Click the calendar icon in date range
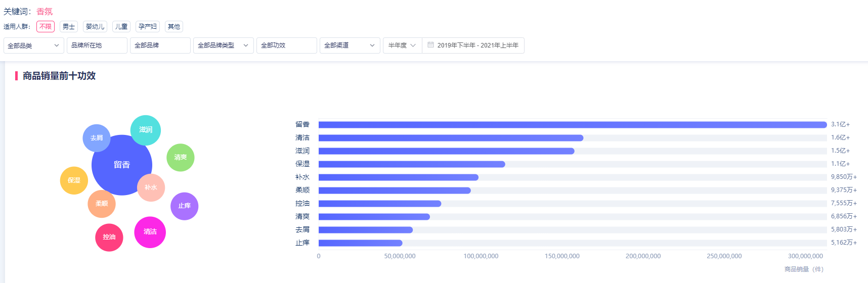 click(430, 45)
